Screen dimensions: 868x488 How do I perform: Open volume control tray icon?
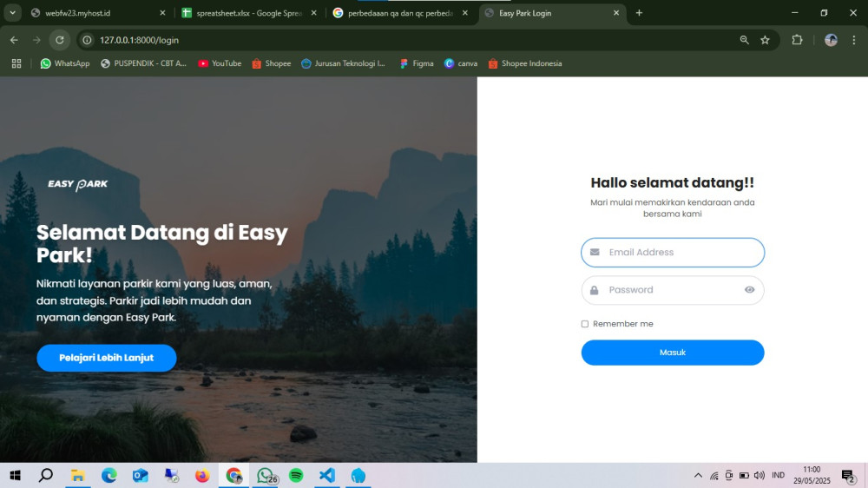tap(759, 475)
